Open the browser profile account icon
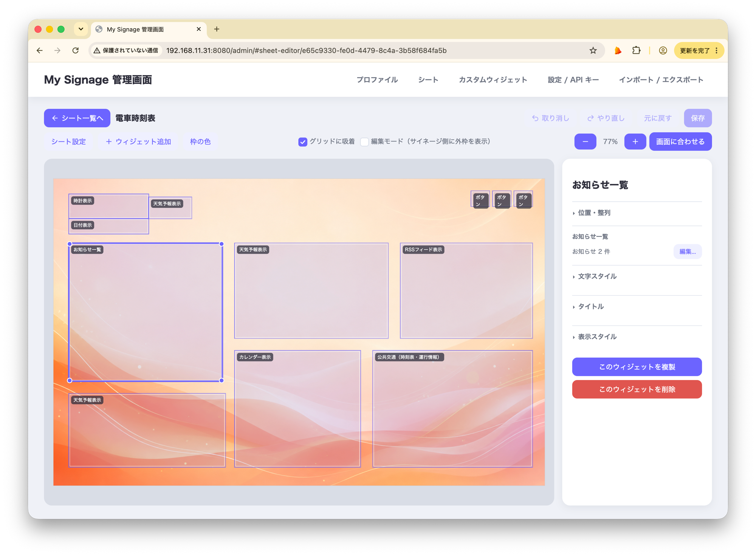The image size is (756, 556). [x=663, y=51]
